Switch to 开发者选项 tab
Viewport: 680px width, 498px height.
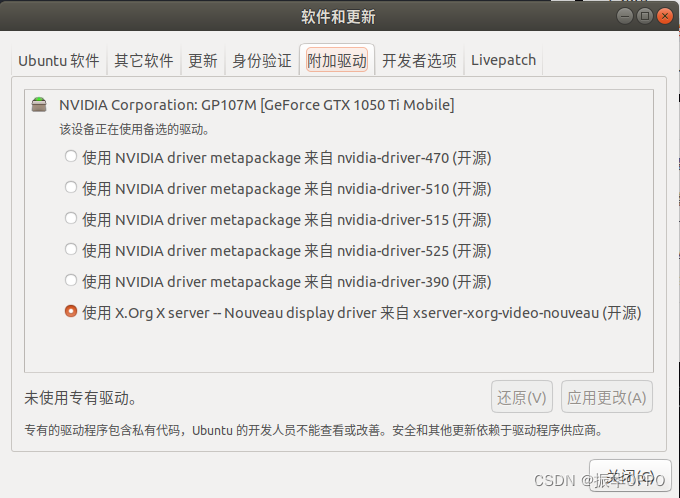[x=419, y=60]
